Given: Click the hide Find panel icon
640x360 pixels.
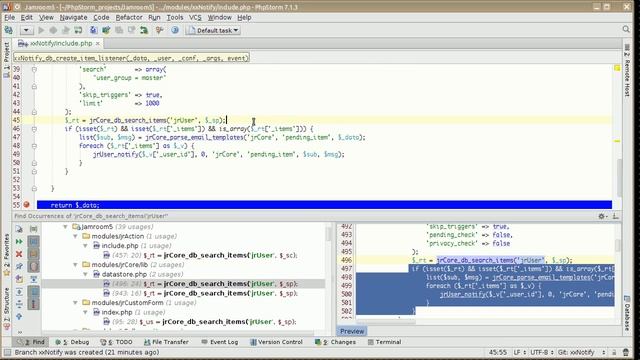Looking at the screenshot, I should click(616, 216).
